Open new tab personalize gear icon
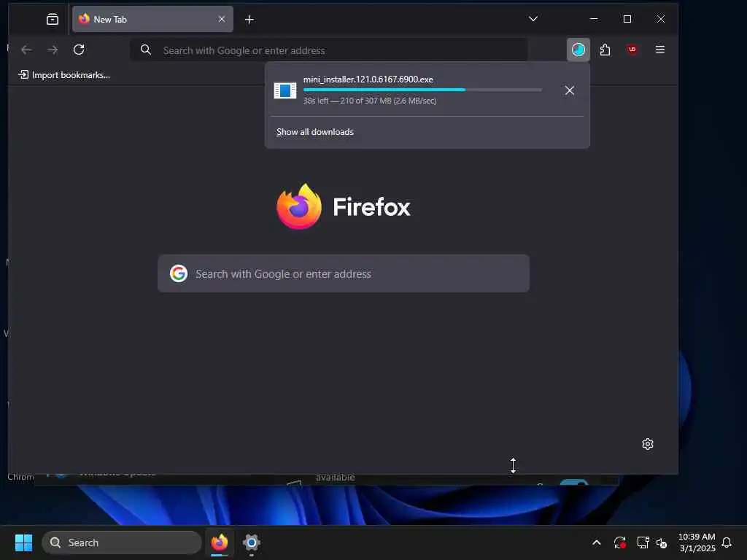The image size is (747, 560). pyautogui.click(x=648, y=444)
